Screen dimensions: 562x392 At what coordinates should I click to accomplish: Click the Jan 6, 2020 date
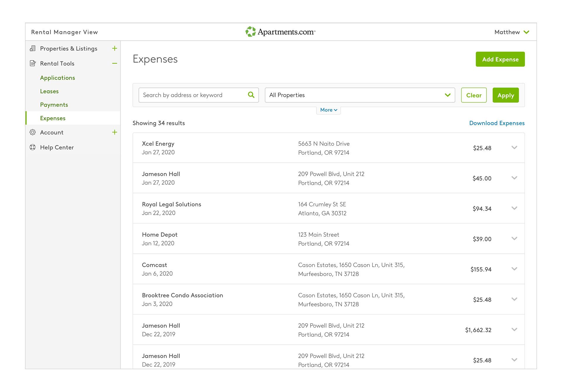point(157,274)
